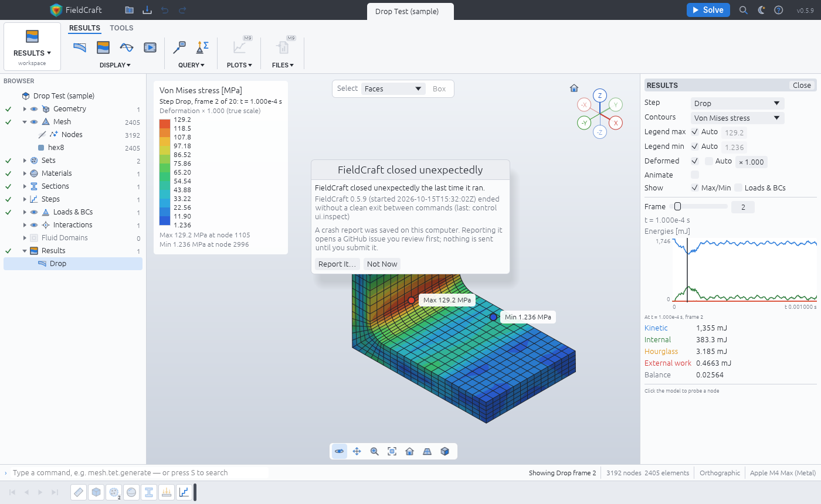Click Not Now in crash dialog
The image size is (821, 504).
(382, 264)
